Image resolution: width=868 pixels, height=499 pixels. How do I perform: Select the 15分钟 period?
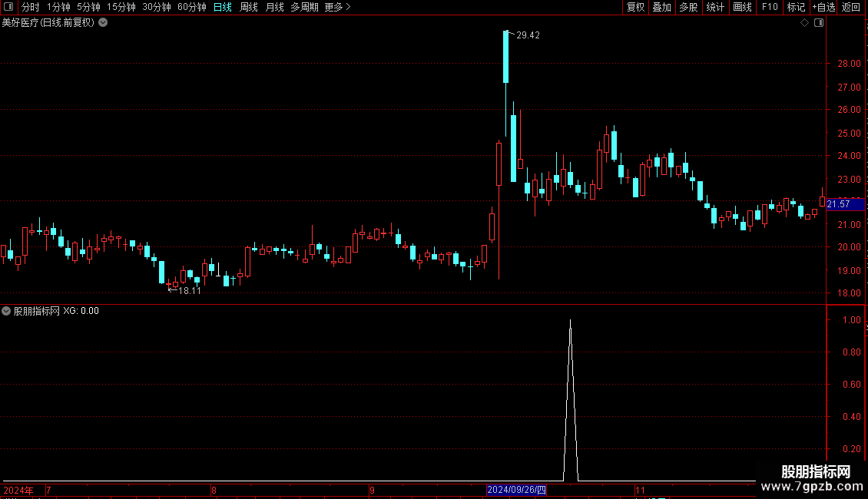(x=121, y=7)
